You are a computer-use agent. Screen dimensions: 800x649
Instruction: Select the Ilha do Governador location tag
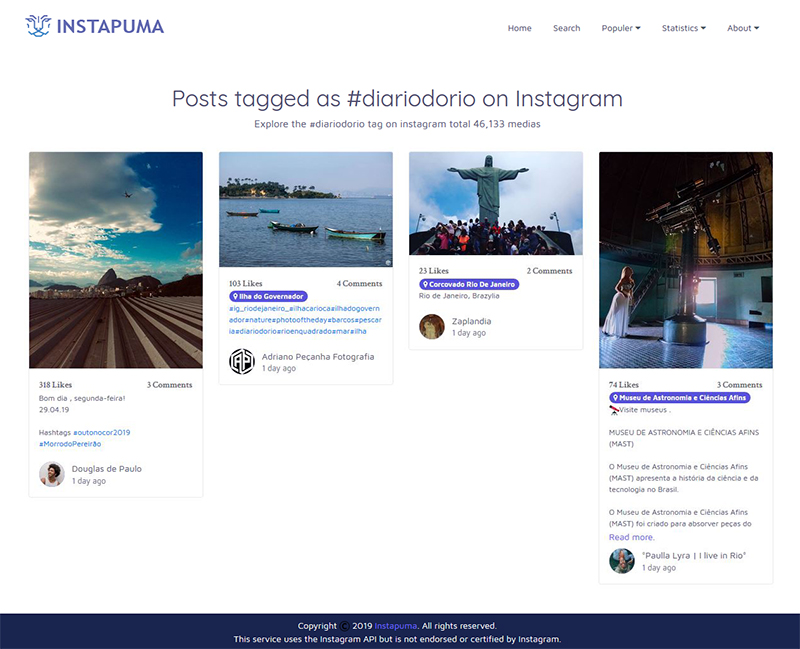tap(268, 296)
